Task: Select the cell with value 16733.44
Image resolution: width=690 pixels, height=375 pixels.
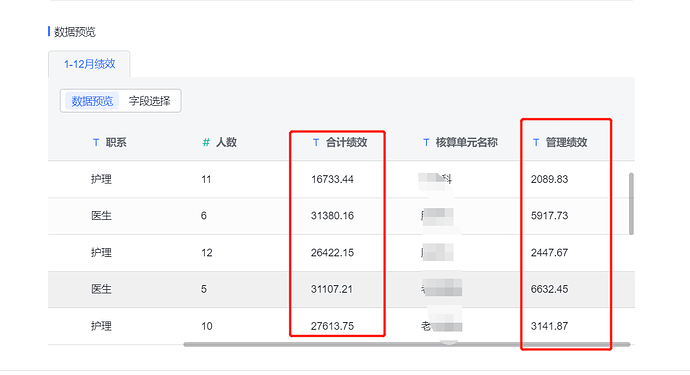Action: pyautogui.click(x=332, y=180)
